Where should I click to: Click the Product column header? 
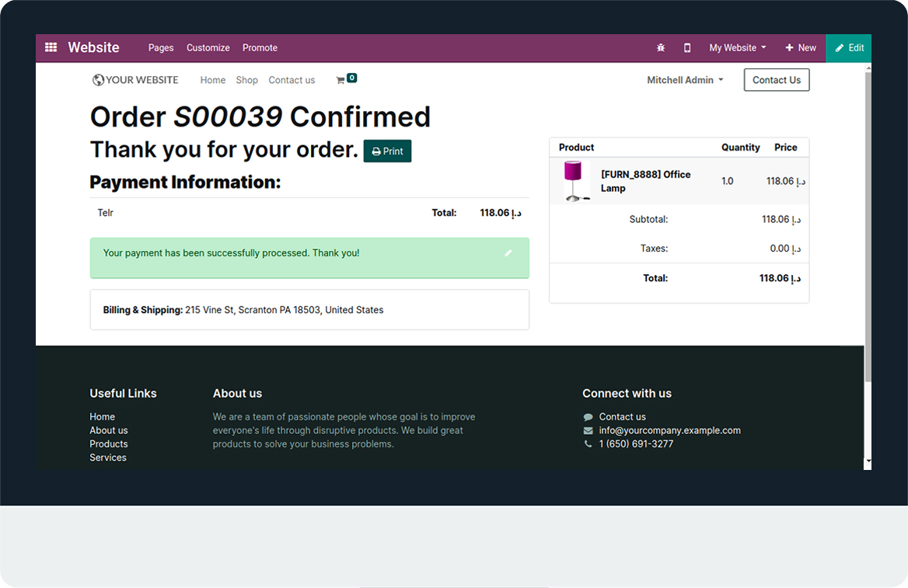click(x=576, y=148)
